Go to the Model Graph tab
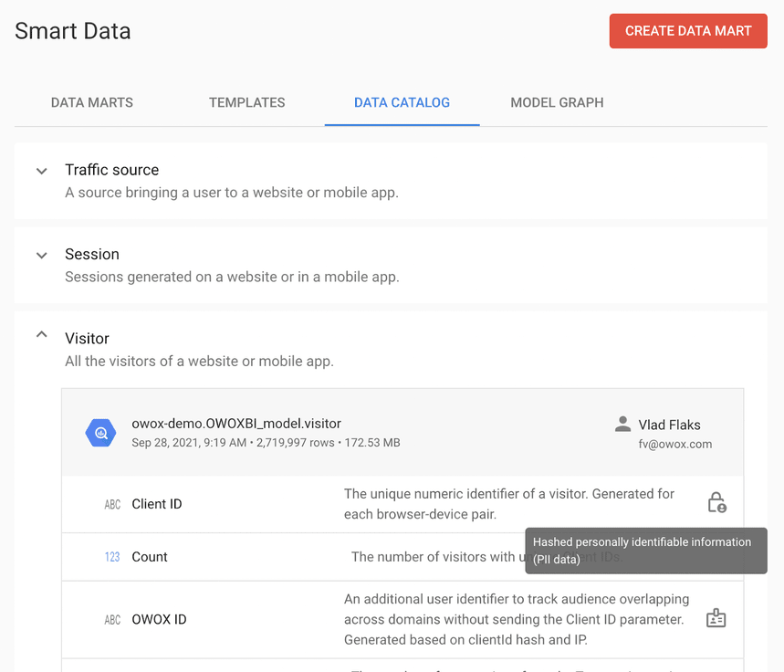This screenshot has height=672, width=784. coord(557,103)
